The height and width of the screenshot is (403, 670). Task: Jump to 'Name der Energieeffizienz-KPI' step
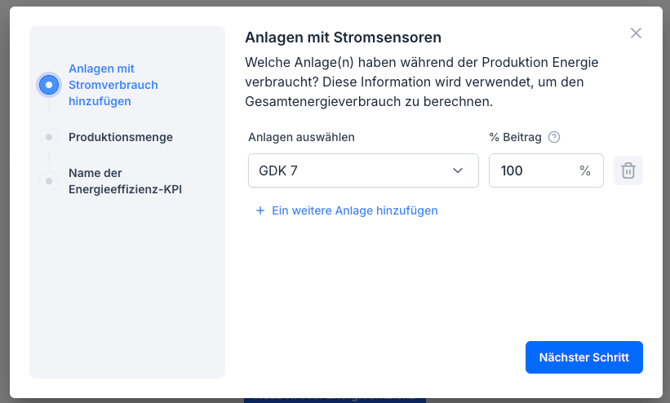[125, 181]
